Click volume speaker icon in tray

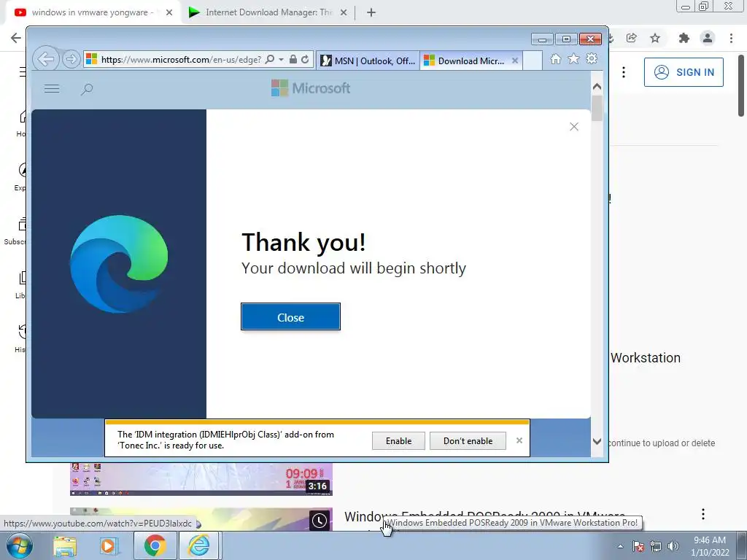(x=673, y=546)
